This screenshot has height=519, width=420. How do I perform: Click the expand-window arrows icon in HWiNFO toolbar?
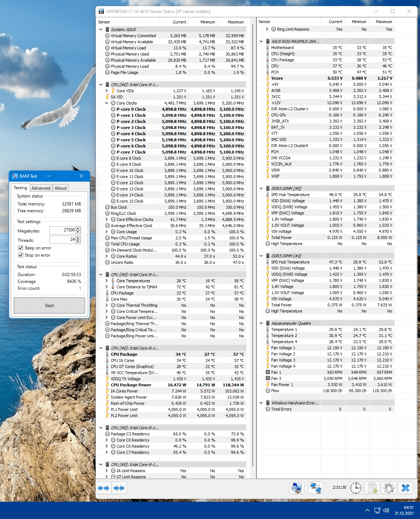pos(103,488)
